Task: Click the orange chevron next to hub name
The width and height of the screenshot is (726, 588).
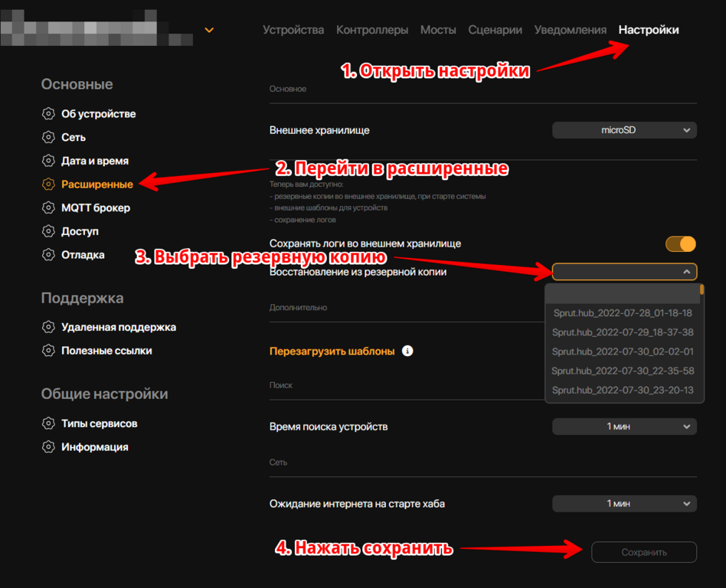Action: (x=209, y=31)
